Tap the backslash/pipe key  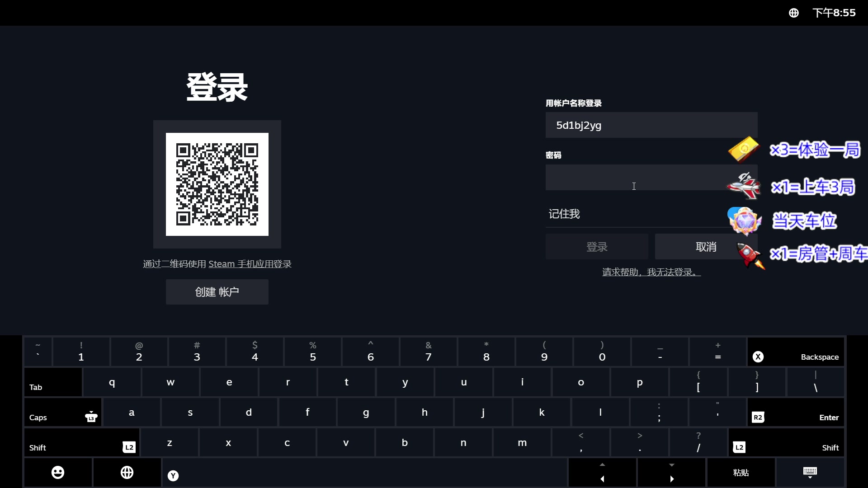[x=816, y=382]
